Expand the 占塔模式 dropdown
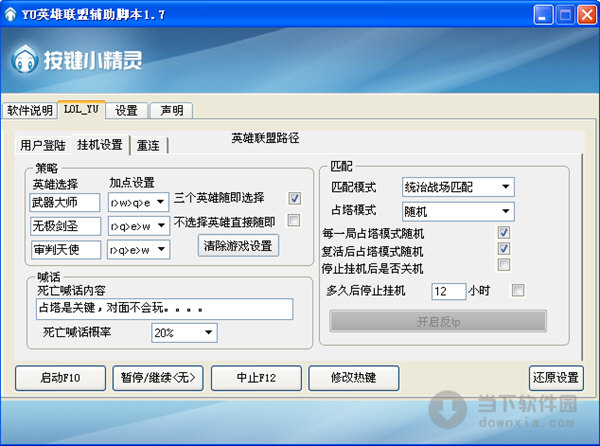The width and height of the screenshot is (600, 446). (x=458, y=212)
